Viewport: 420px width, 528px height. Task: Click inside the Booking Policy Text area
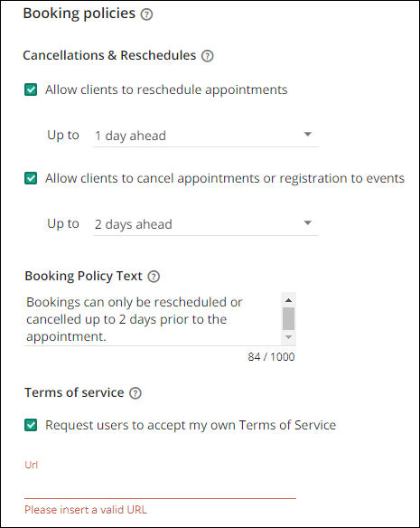(x=153, y=319)
